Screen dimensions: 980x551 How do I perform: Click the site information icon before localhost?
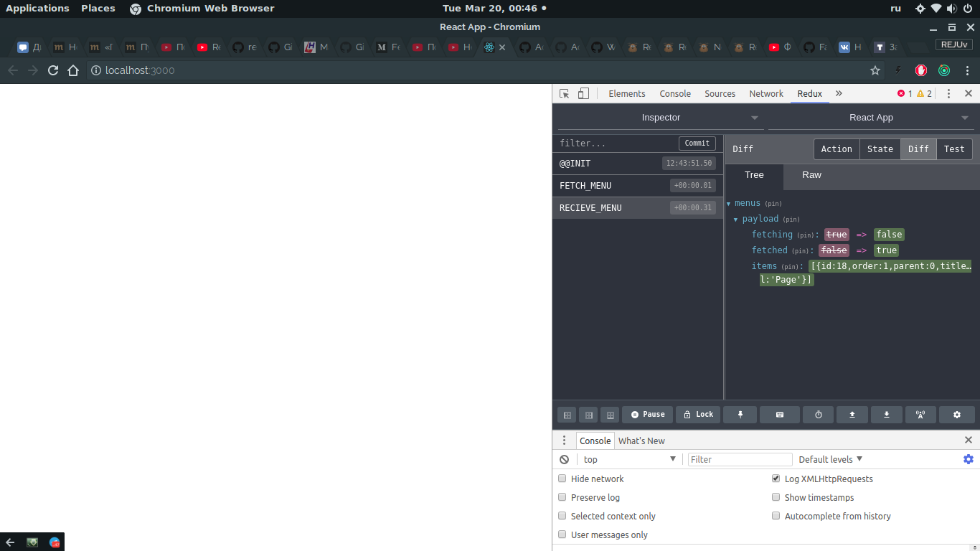(96, 70)
